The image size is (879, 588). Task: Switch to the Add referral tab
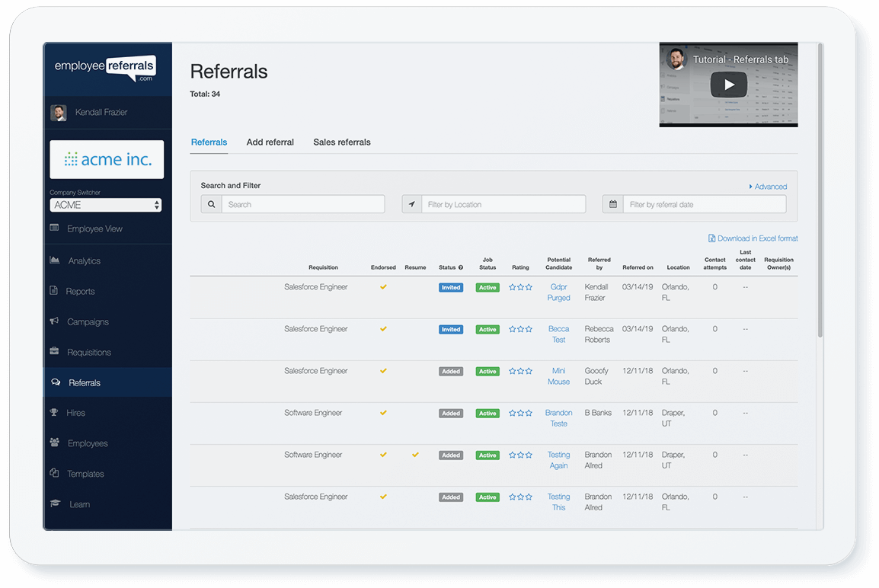[x=270, y=142]
